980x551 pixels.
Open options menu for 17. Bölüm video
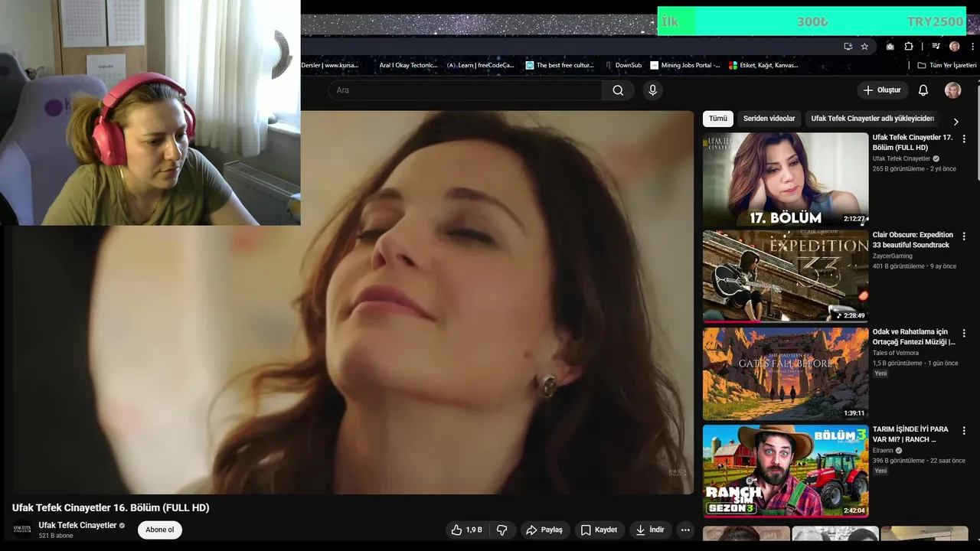pyautogui.click(x=964, y=139)
